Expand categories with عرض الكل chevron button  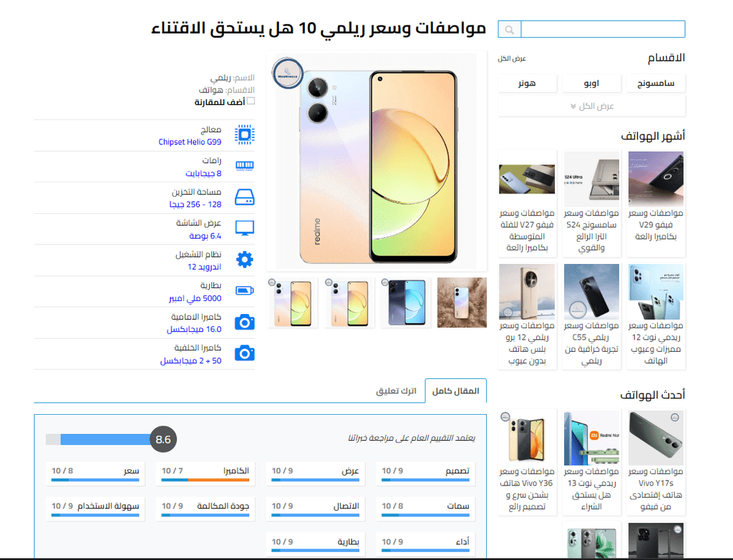click(x=591, y=106)
